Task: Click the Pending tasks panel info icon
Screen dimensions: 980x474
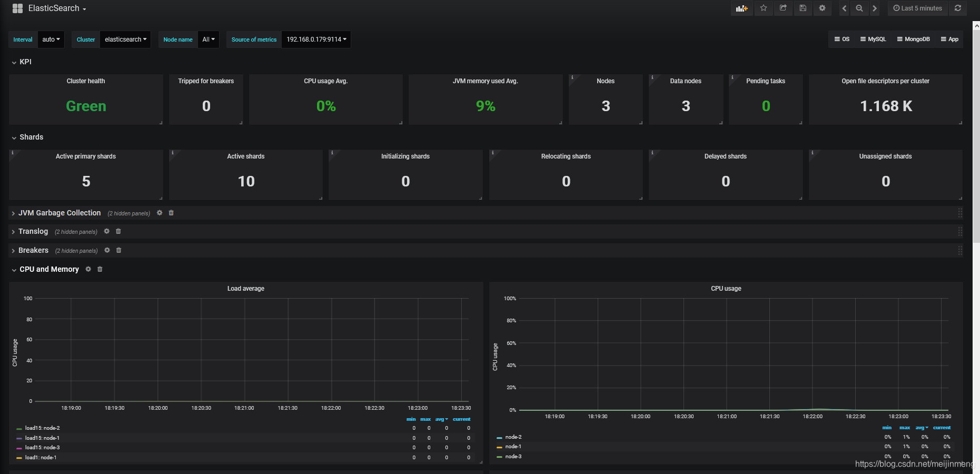Action: pos(732,77)
